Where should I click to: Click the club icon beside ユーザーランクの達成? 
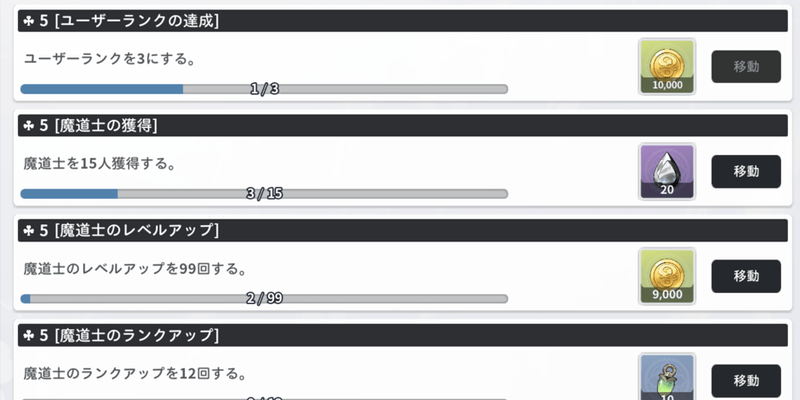28,21
